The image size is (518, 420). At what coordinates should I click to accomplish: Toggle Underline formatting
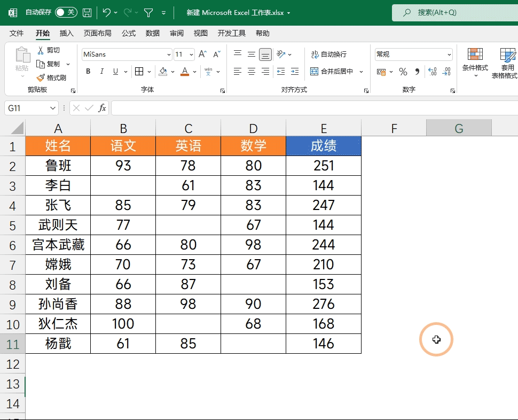click(x=116, y=72)
